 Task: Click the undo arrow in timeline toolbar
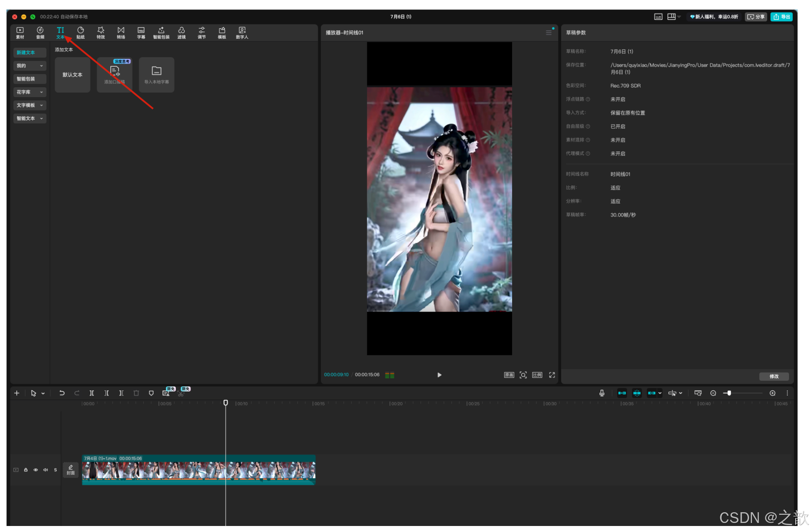pos(62,393)
